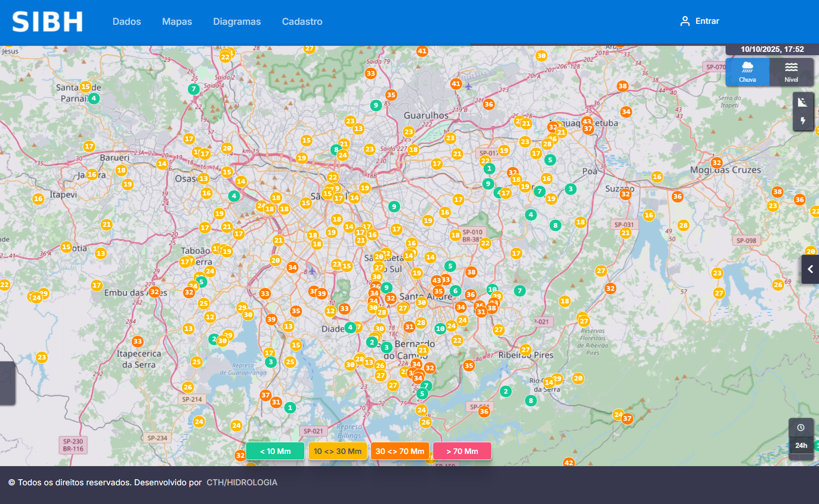Open the Mapas menu
The width and height of the screenshot is (819, 504).
177,22
